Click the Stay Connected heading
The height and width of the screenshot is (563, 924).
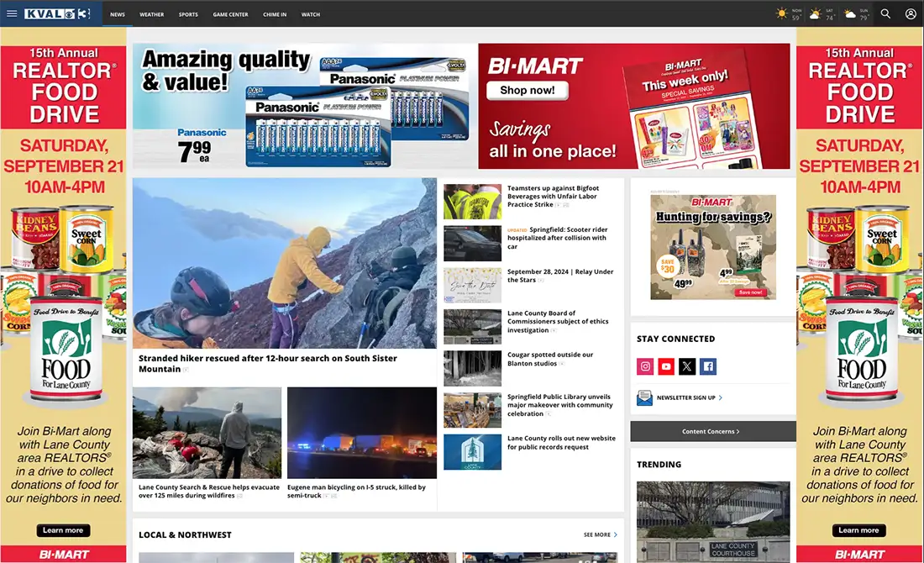tap(676, 339)
